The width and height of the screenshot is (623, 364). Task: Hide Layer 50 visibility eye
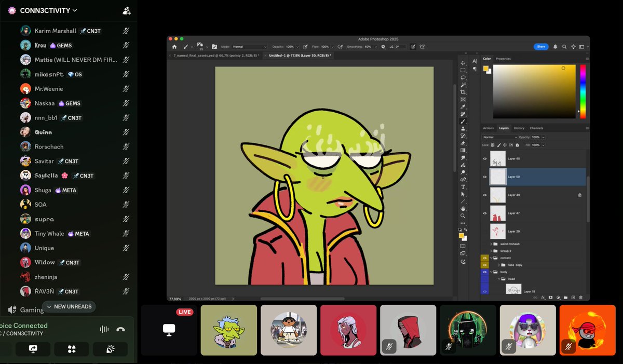(x=485, y=177)
